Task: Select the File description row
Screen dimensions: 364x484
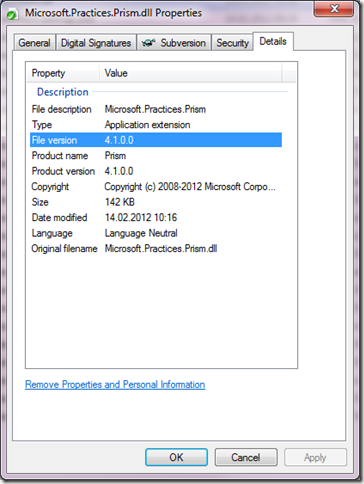Action: coord(156,109)
